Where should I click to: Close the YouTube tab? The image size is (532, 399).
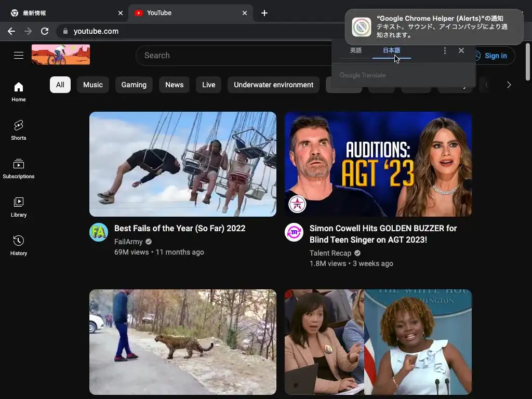245,13
